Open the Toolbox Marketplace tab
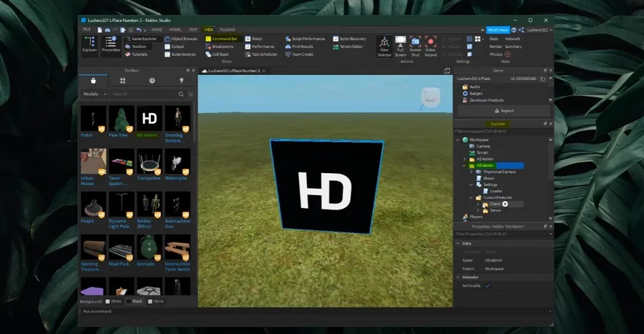This screenshot has height=334, width=644. click(93, 81)
